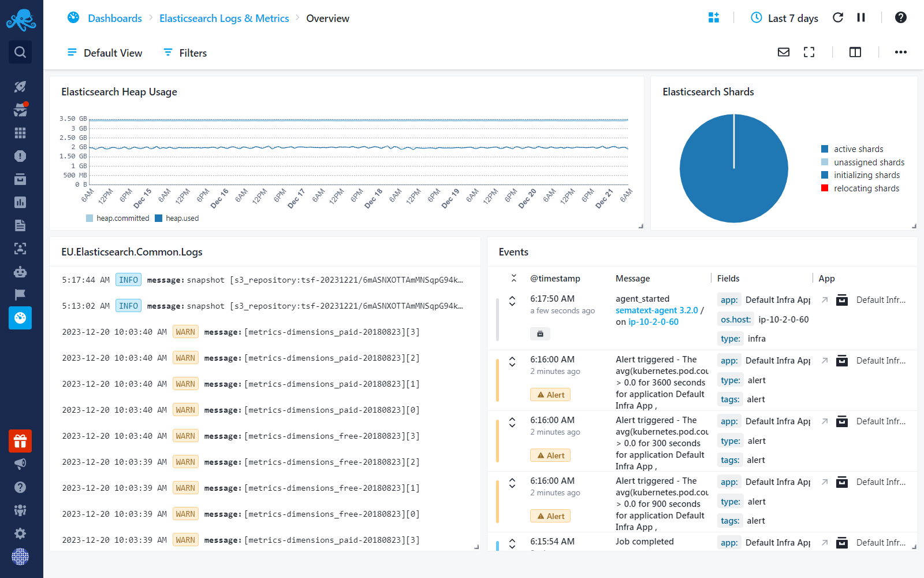Click the globe avatar at sidebar bottom
This screenshot has width=924, height=578.
click(20, 557)
